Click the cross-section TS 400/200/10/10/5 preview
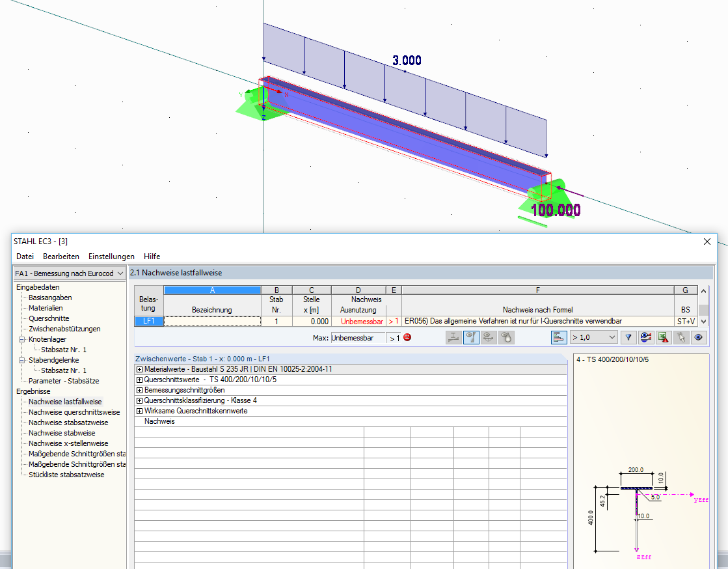 point(641,462)
